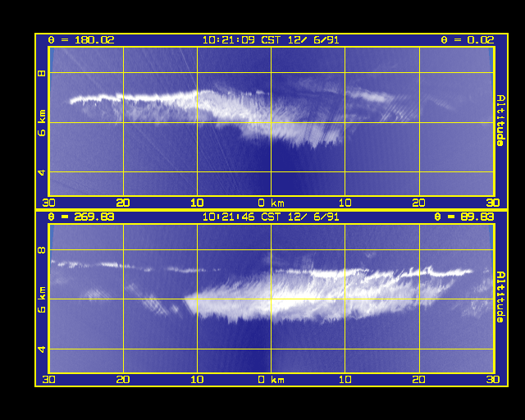525x420 pixels.
Task: Click the "θ = 0.02" angle label
Action: [468, 40]
